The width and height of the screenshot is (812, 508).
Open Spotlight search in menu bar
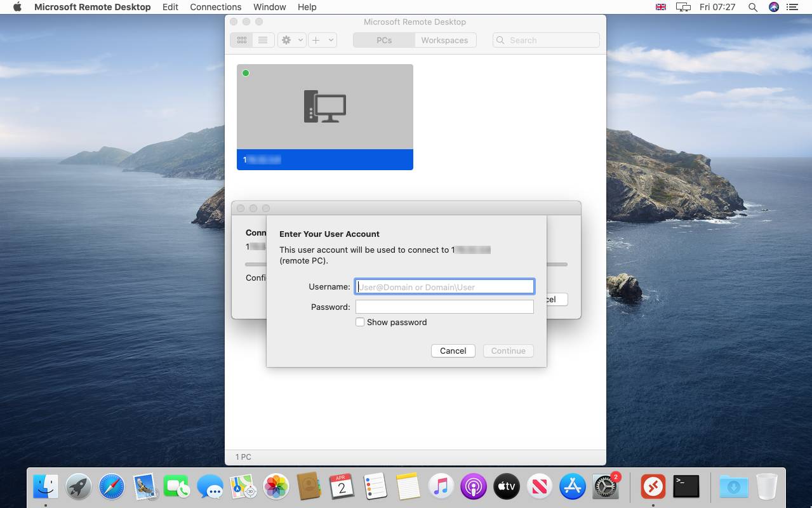[753, 7]
